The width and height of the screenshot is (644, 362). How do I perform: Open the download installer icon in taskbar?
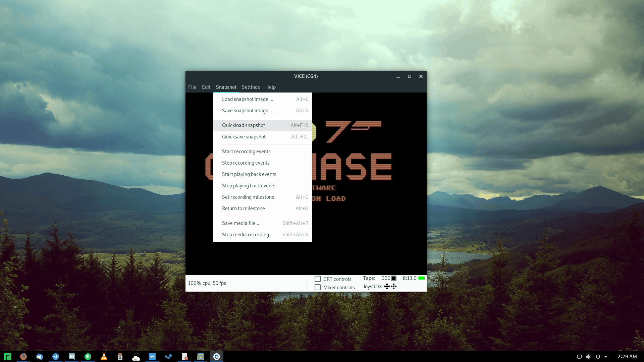tap(120, 357)
